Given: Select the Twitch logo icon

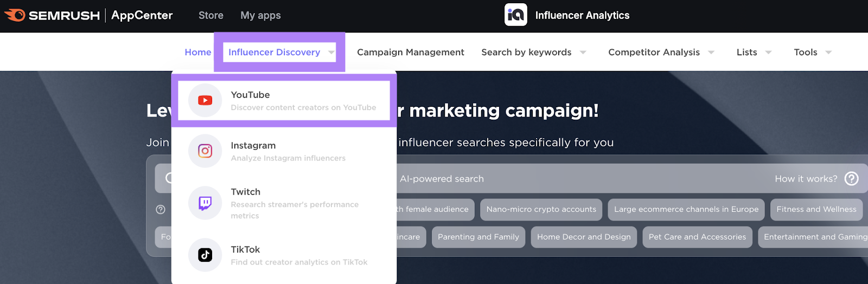Looking at the screenshot, I should tap(205, 203).
